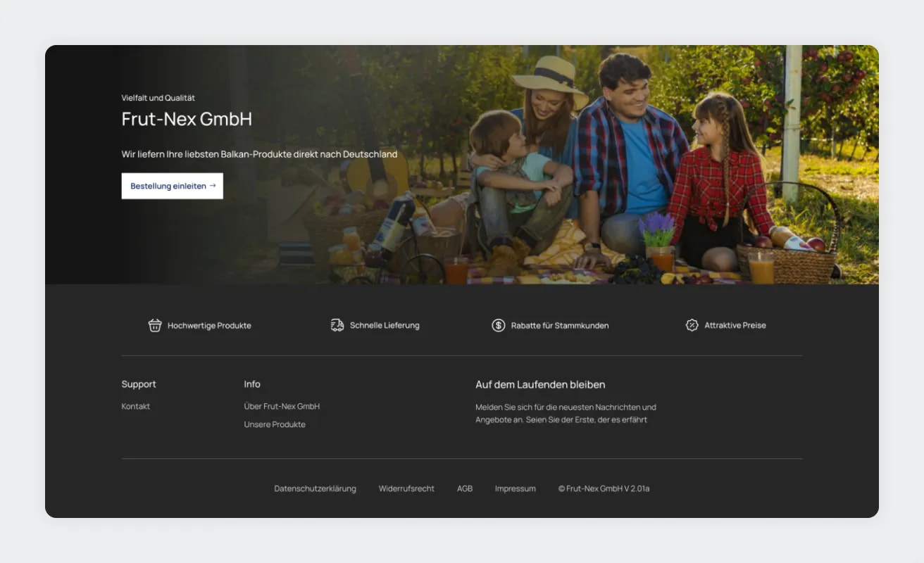Click the delivery truck icon
The width and height of the screenshot is (924, 563).
coord(337,325)
